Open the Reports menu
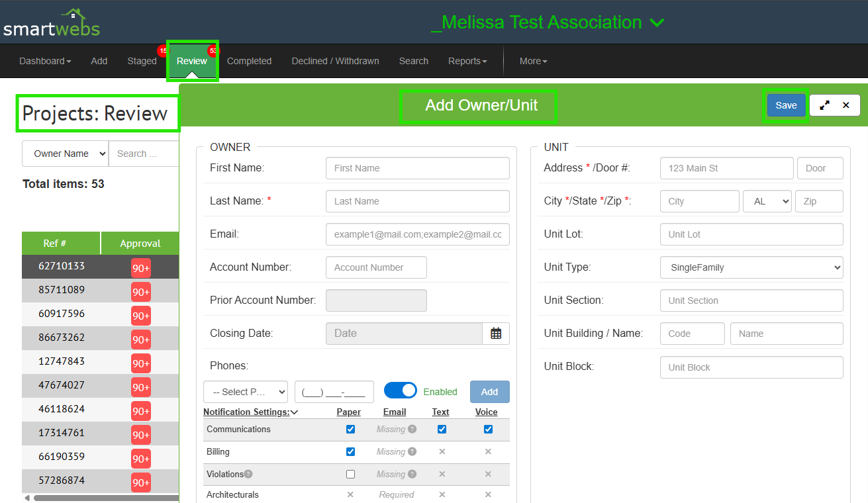868x503 pixels. point(467,61)
